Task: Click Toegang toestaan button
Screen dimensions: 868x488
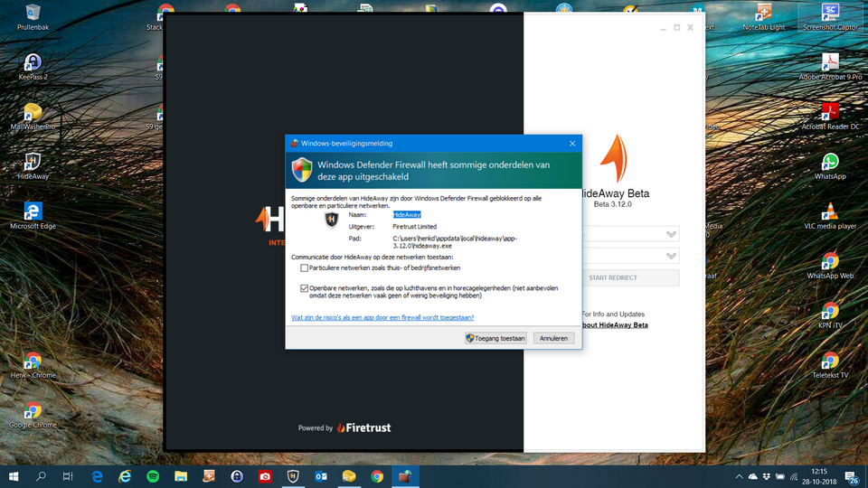Action: pyautogui.click(x=495, y=338)
